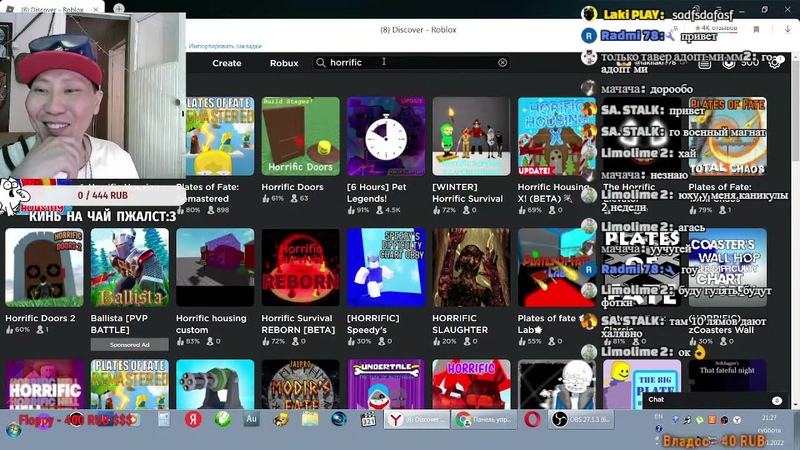Open the Ballista [PVP BATTLE] thumbnail
The image size is (800, 450).
130,267
